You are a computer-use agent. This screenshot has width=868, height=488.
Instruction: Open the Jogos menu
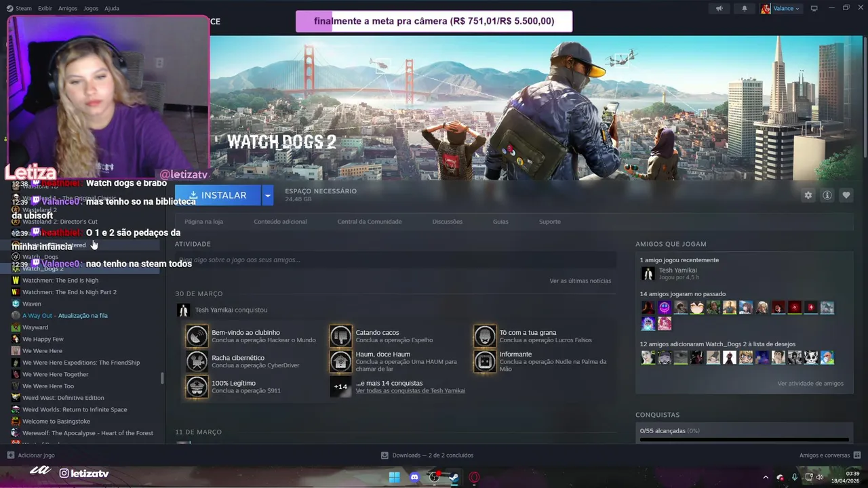point(91,8)
